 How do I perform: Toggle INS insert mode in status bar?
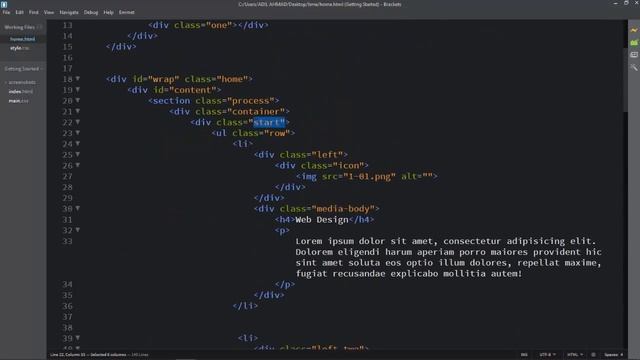pyautogui.click(x=524, y=355)
